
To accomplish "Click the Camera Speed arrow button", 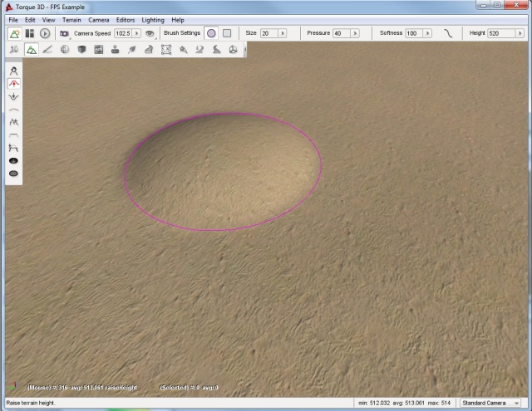I will pyautogui.click(x=136, y=33).
